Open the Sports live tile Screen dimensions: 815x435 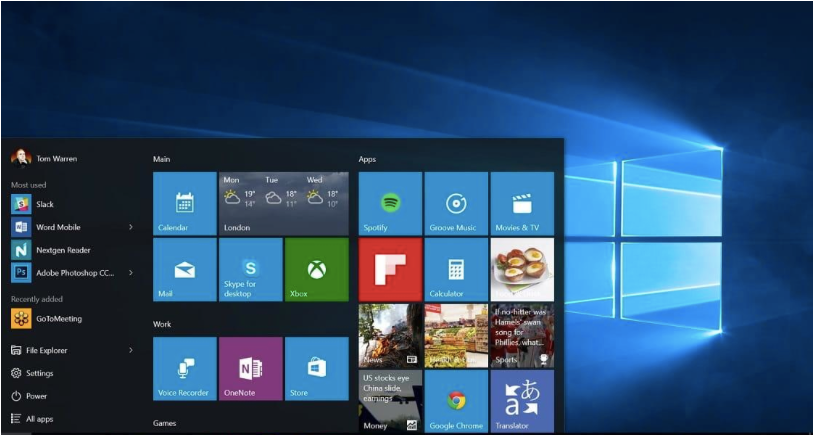(x=522, y=336)
